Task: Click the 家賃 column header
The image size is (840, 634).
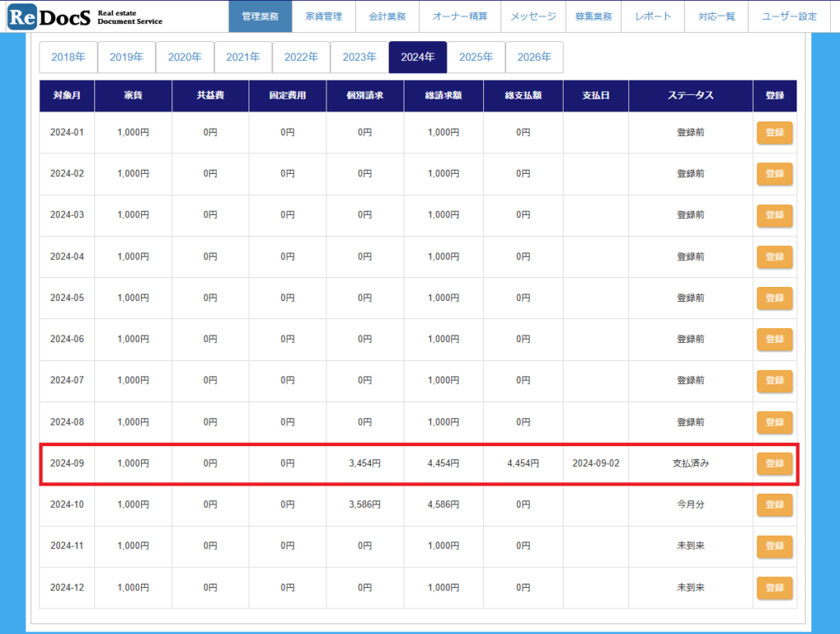Action: (134, 95)
